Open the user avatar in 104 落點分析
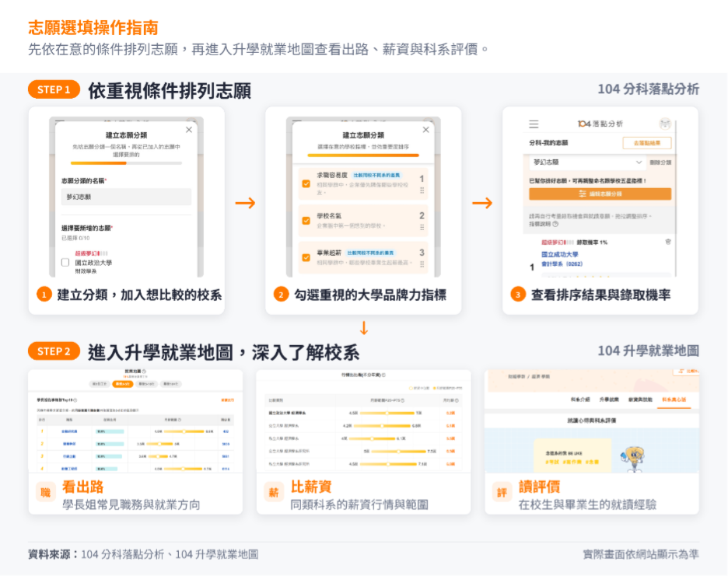 point(665,124)
